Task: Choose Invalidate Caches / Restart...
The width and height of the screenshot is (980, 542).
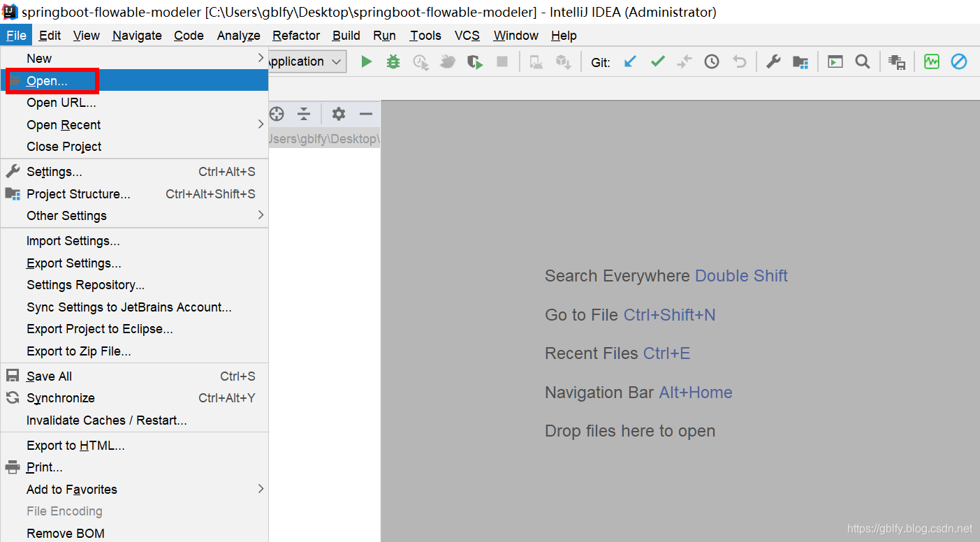Action: click(x=135, y=420)
